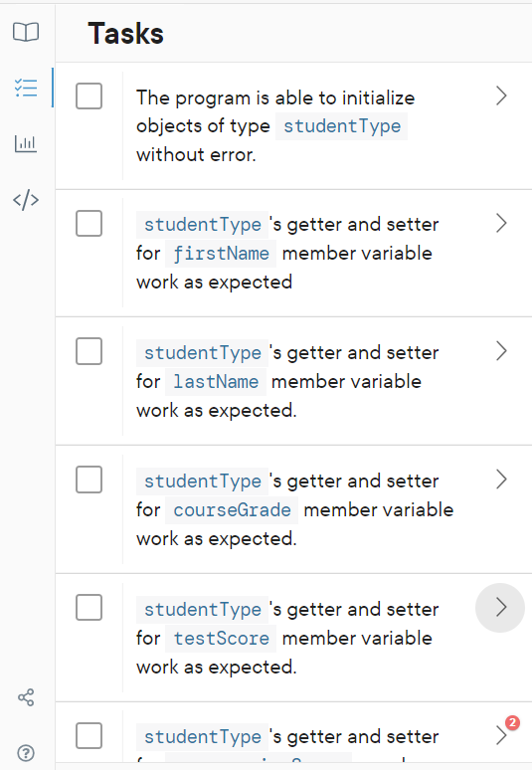Click the firstName code label in task

click(221, 254)
